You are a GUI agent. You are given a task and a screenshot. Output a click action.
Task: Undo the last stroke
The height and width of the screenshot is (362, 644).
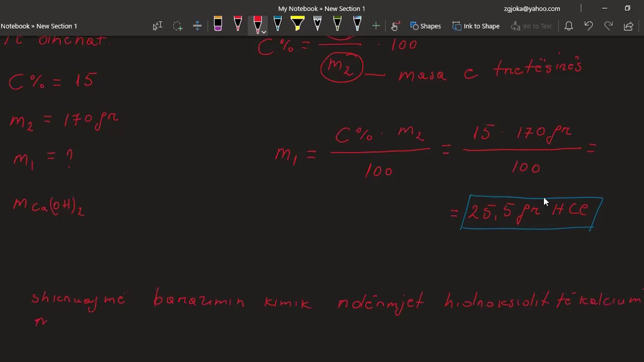coord(589,26)
